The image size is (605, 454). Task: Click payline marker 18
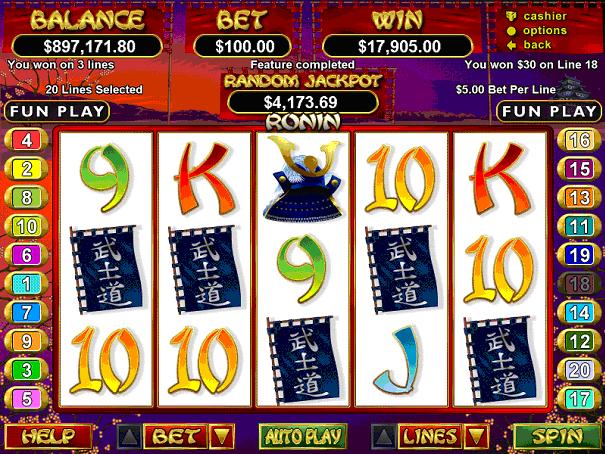click(579, 284)
